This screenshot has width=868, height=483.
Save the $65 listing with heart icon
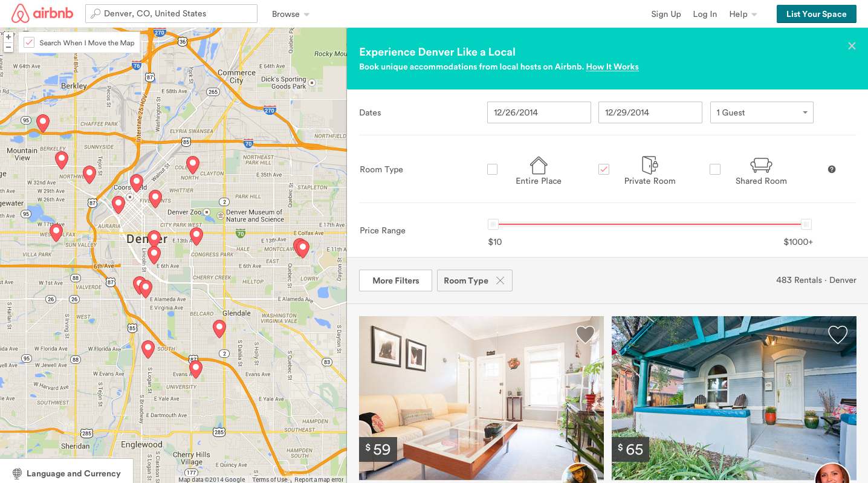click(x=838, y=334)
